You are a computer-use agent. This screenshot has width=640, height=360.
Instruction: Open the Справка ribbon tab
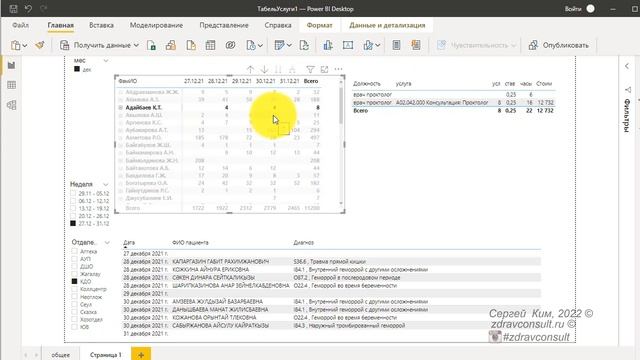tap(278, 25)
